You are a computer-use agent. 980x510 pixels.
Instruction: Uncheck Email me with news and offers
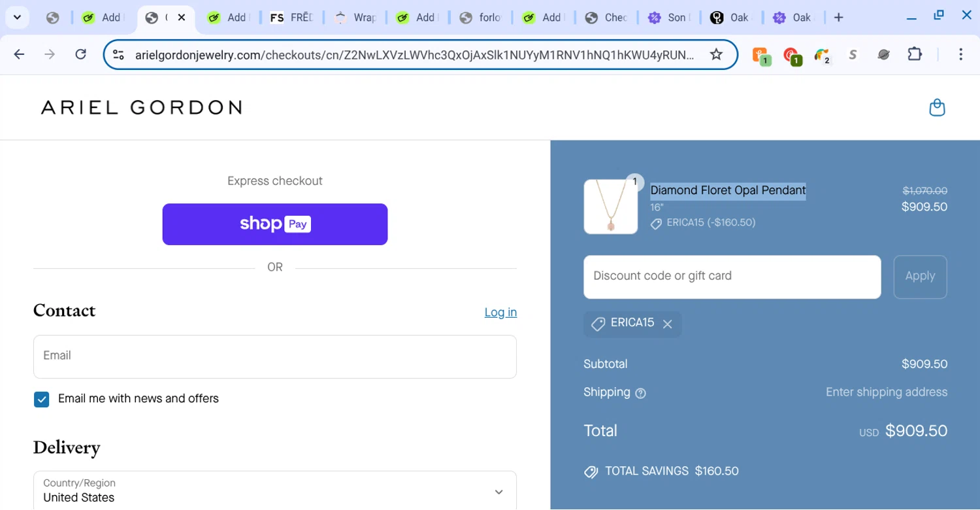tap(42, 399)
